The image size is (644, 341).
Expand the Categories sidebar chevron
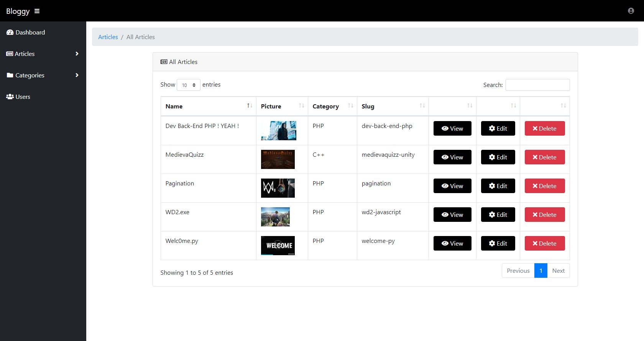point(77,75)
